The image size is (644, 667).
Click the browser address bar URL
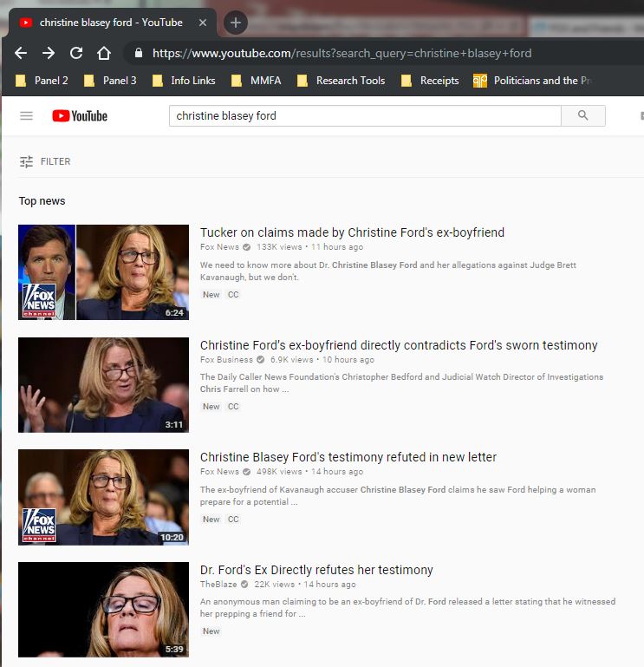pyautogui.click(x=342, y=53)
